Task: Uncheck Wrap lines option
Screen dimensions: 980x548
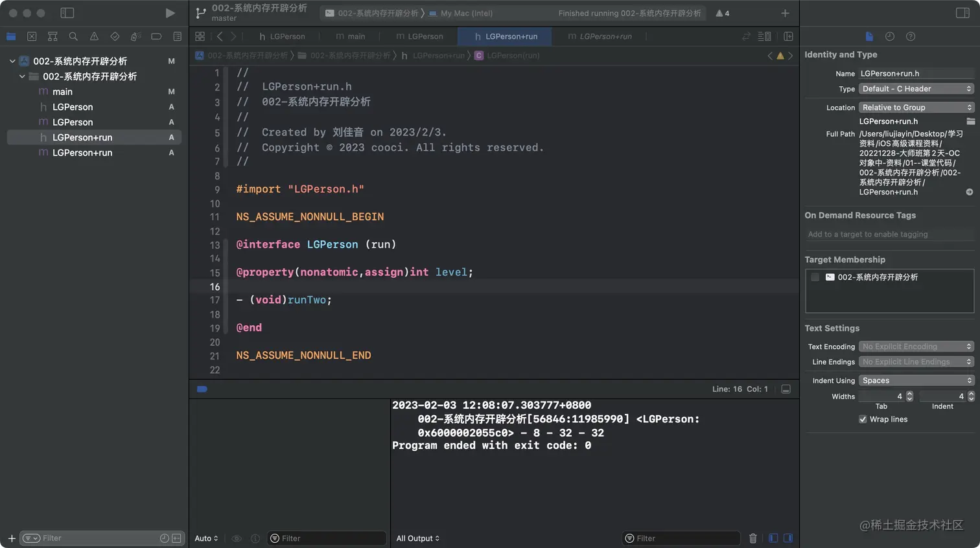Action: pos(863,419)
